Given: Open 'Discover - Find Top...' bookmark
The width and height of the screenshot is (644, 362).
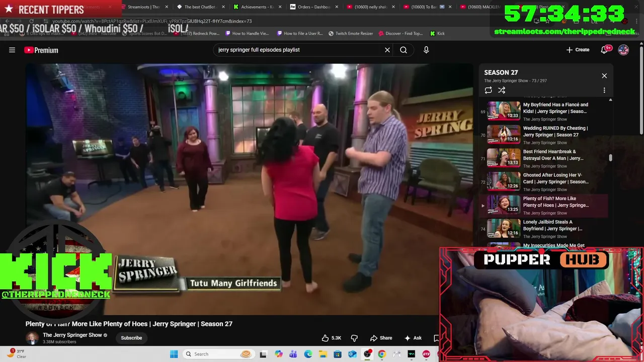Looking at the screenshot, I should coord(400,33).
